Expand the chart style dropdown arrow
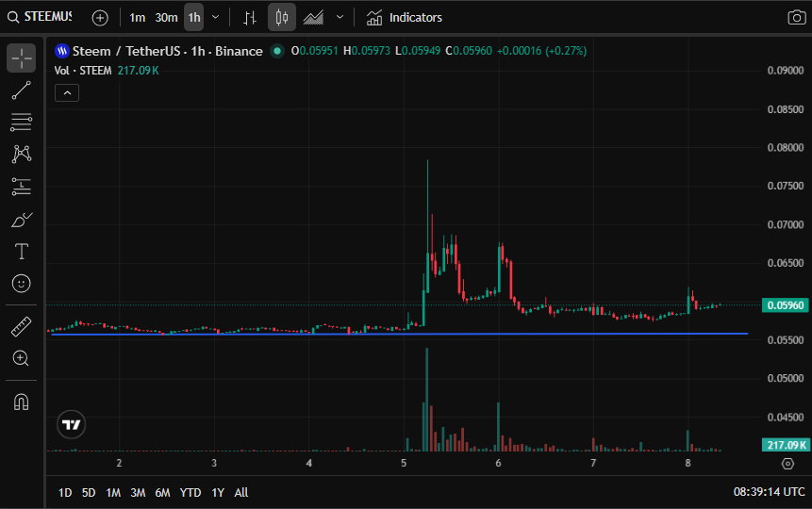 [x=340, y=18]
